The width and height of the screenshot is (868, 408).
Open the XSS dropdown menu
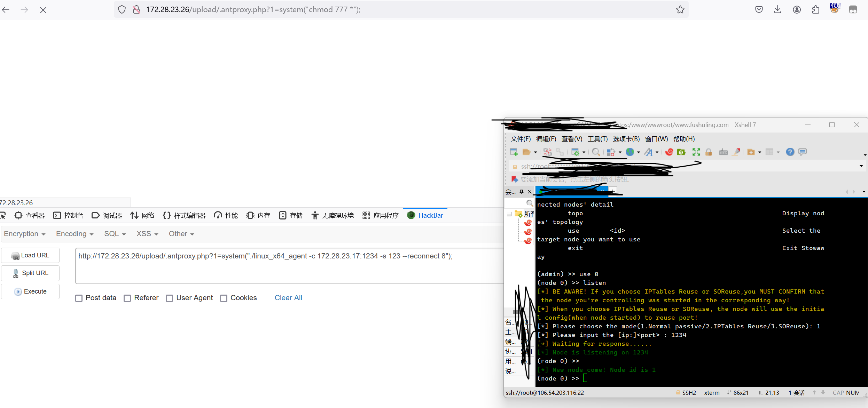click(147, 234)
